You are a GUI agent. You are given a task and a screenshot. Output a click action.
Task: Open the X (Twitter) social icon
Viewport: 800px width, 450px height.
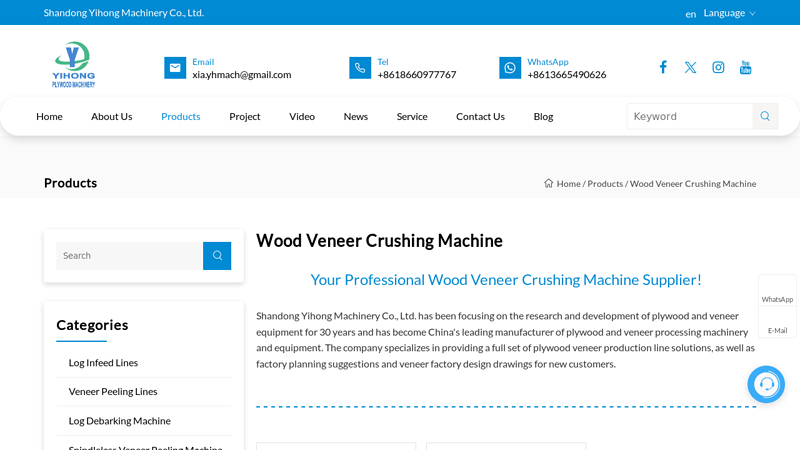(690, 67)
